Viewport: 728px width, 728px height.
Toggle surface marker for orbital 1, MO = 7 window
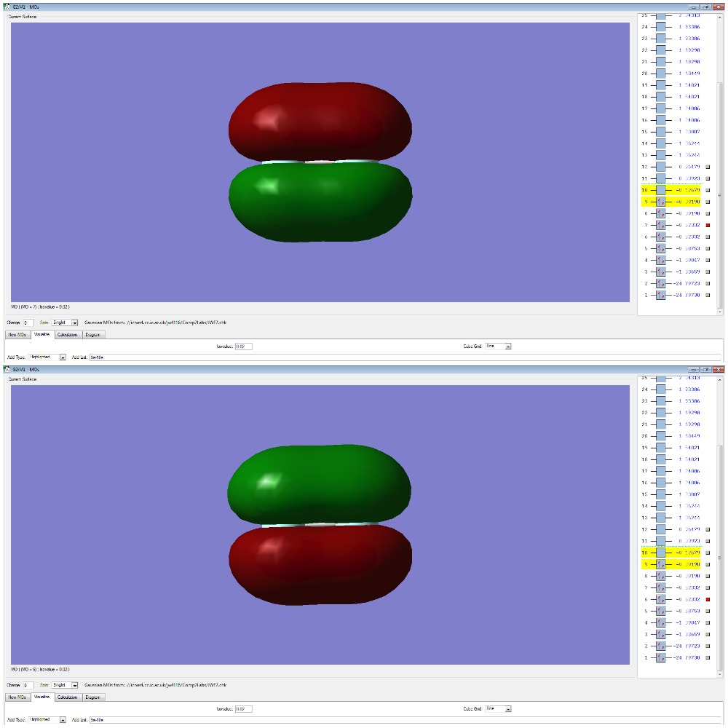tap(708, 295)
